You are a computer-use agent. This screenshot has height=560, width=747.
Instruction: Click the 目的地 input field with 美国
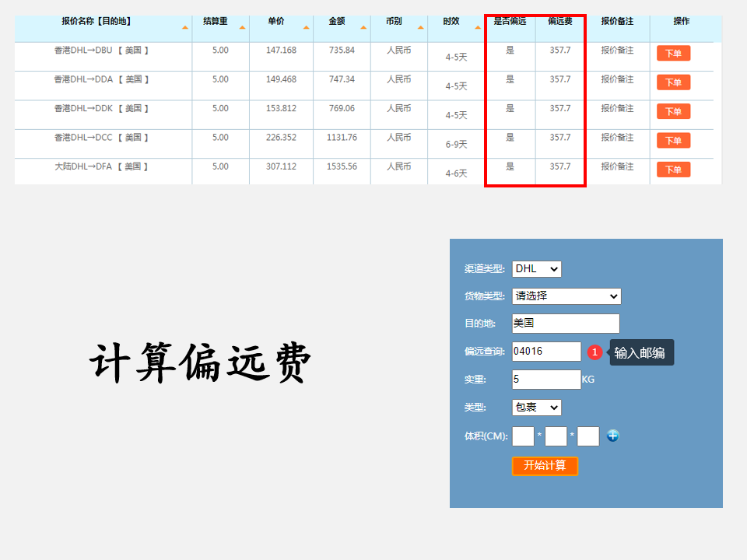point(566,324)
